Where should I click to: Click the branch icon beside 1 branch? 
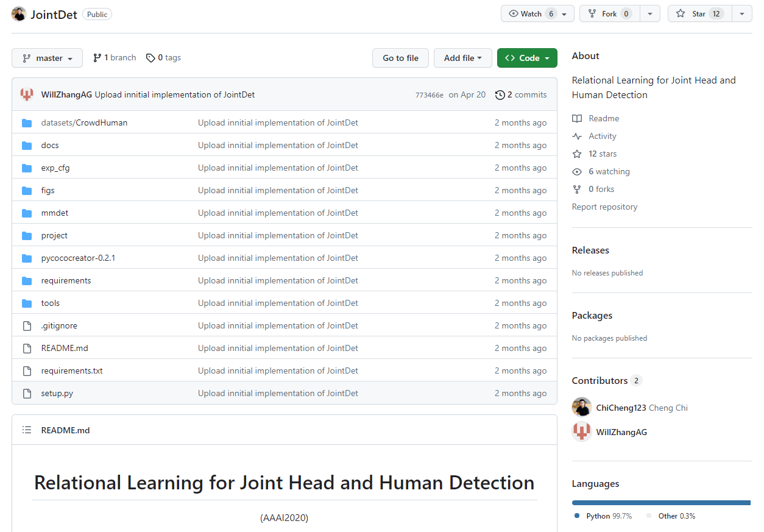pyautogui.click(x=97, y=58)
